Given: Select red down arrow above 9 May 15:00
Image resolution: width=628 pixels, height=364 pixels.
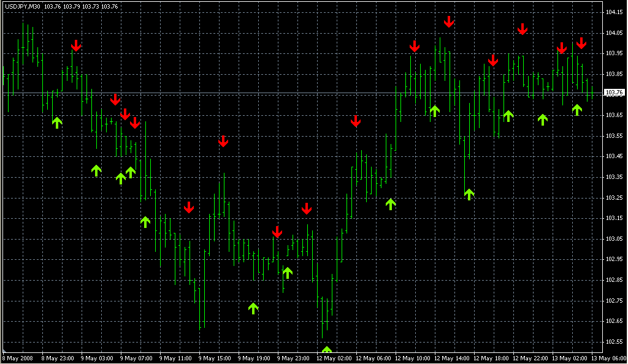Looking at the screenshot, I should (223, 141).
